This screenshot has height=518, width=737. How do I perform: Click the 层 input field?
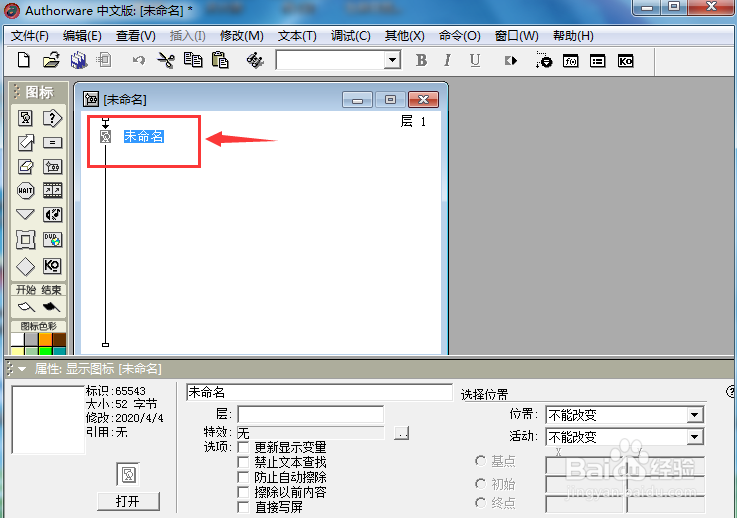[x=311, y=414]
